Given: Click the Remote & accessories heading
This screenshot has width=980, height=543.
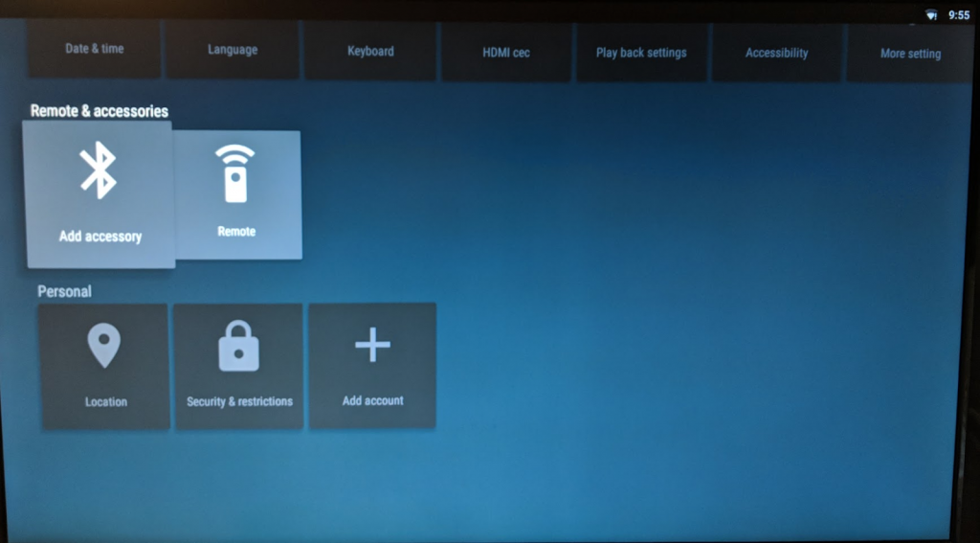Looking at the screenshot, I should [100, 111].
